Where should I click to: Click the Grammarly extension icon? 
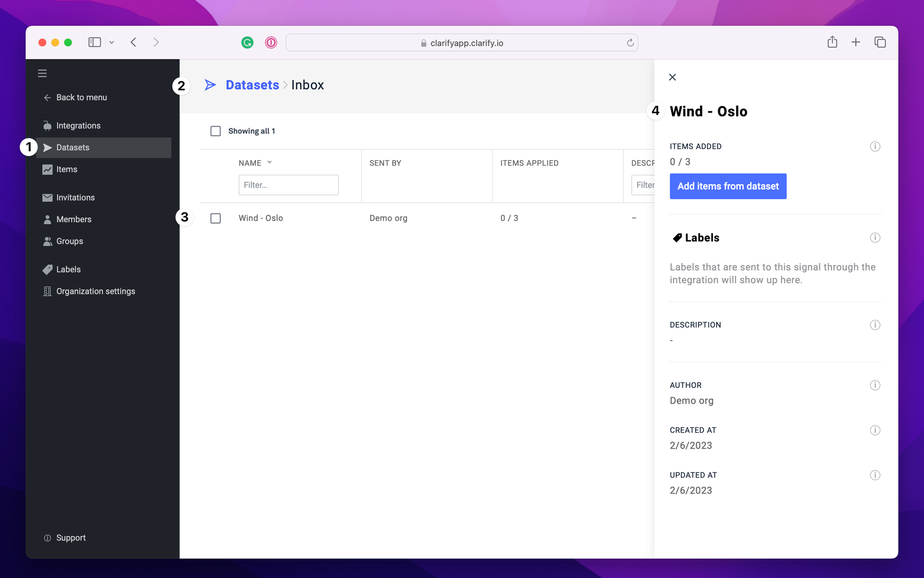point(247,43)
